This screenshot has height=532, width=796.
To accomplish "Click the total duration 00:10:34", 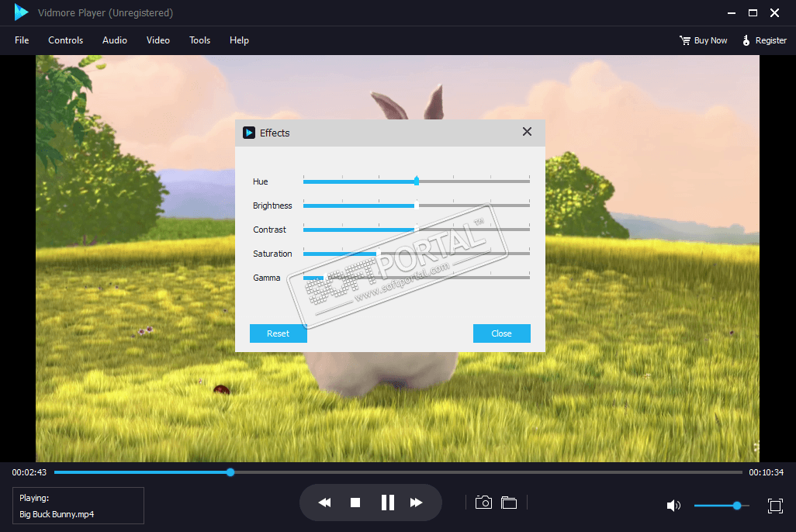I will (766, 472).
